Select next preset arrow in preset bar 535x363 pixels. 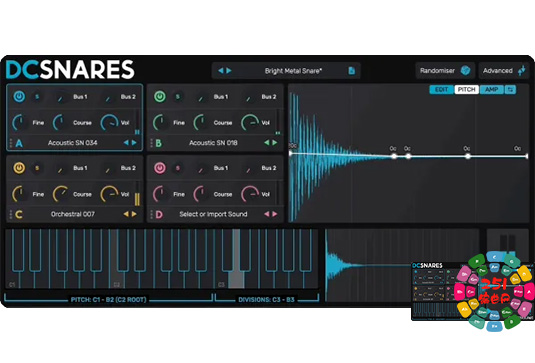coord(229,71)
